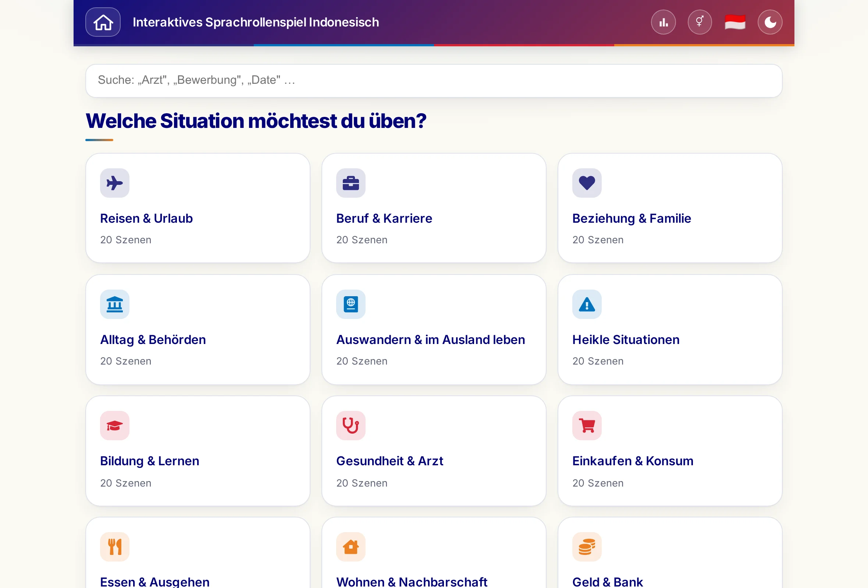Click heading Welche Situation möchtest du üben?
Image resolution: width=868 pixels, height=588 pixels.
(x=256, y=121)
